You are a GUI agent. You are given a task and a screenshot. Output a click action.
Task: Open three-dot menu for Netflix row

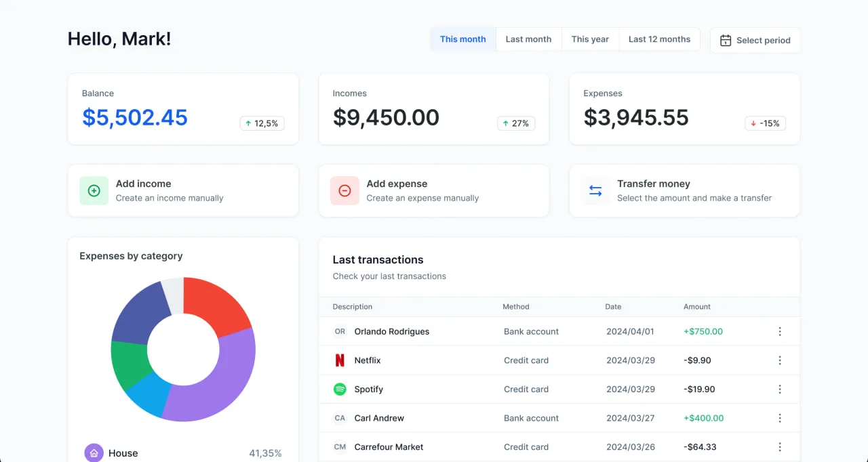pos(780,360)
